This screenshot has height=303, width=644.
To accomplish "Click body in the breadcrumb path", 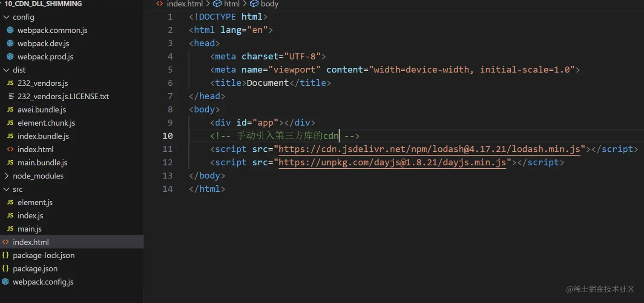I will 269,4.
